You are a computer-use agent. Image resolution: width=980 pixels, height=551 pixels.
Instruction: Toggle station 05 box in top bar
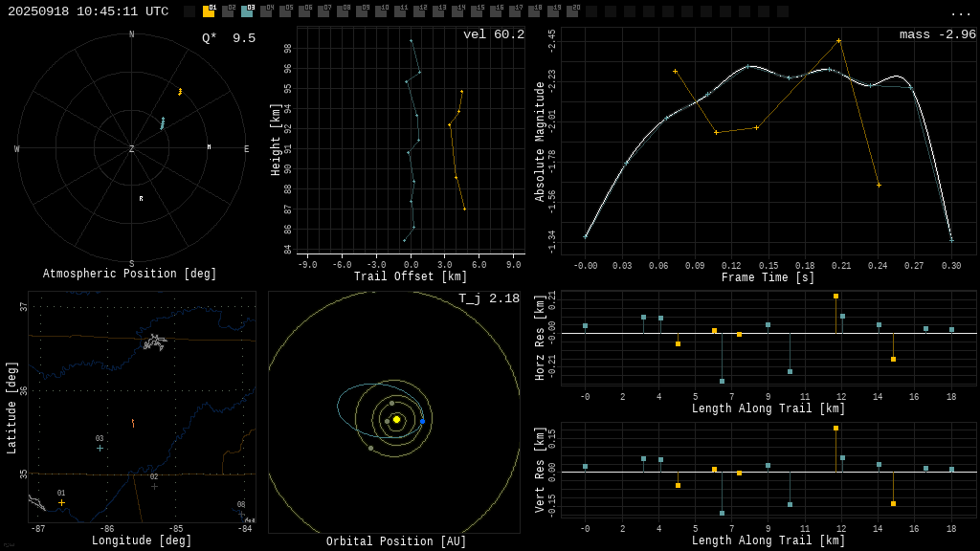coord(285,11)
